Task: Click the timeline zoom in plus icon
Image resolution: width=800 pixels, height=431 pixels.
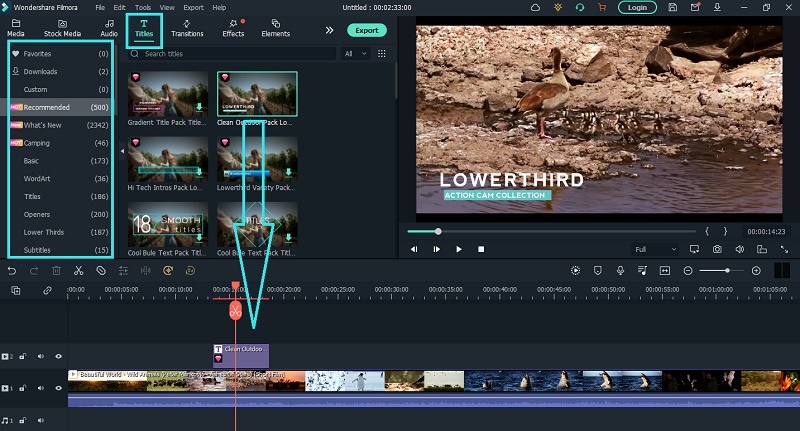Action: (x=756, y=271)
